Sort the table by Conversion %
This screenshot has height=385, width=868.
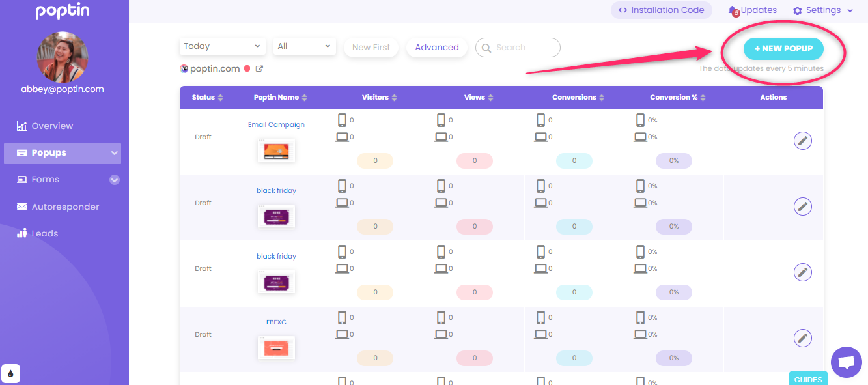(678, 98)
